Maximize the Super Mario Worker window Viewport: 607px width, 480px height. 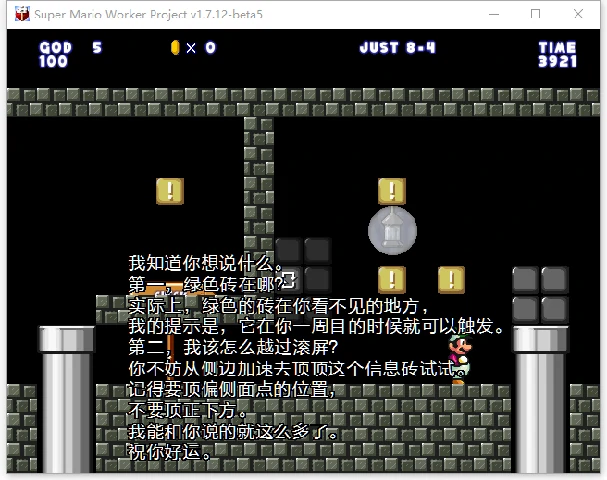(535, 14)
